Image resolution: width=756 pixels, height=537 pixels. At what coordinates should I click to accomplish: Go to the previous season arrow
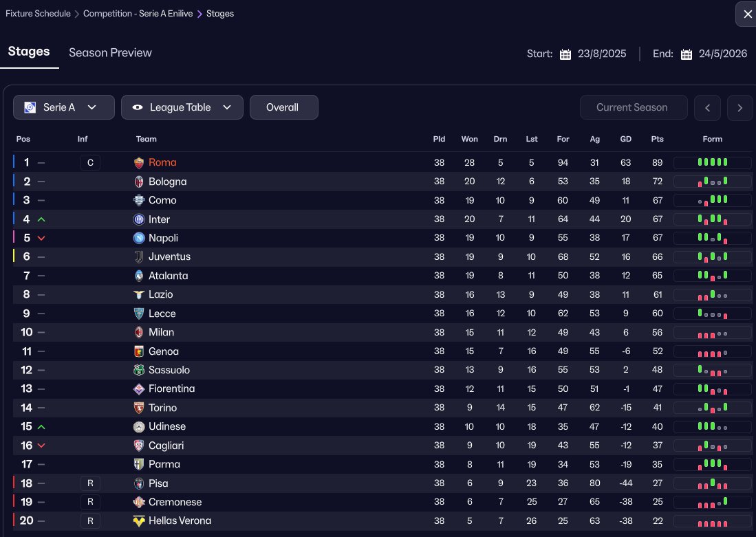[x=707, y=107]
